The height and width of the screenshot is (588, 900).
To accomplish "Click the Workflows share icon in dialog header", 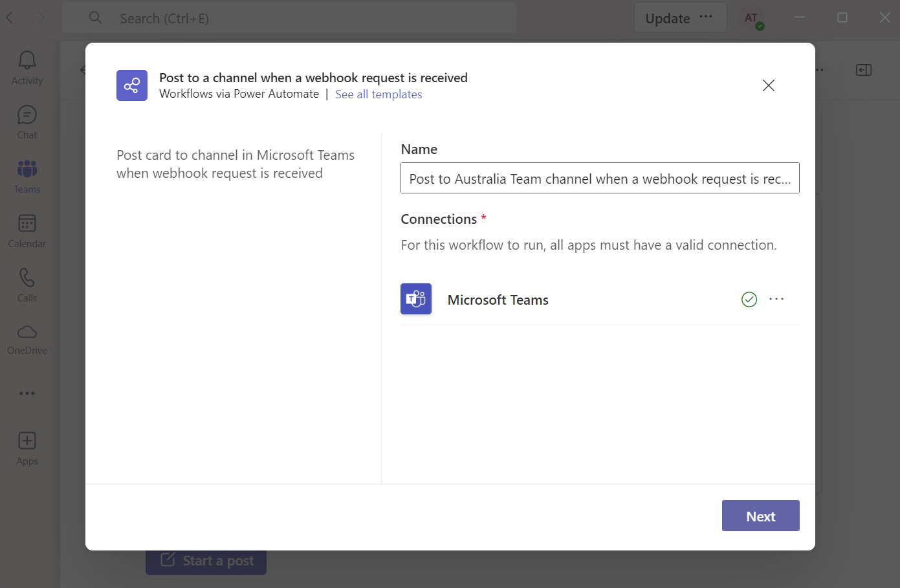I will pos(132,85).
